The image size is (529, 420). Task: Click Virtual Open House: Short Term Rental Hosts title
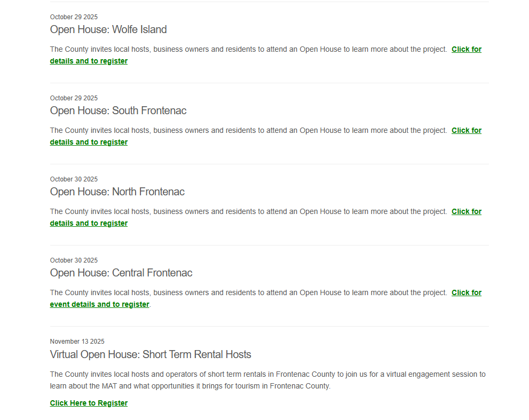point(151,355)
